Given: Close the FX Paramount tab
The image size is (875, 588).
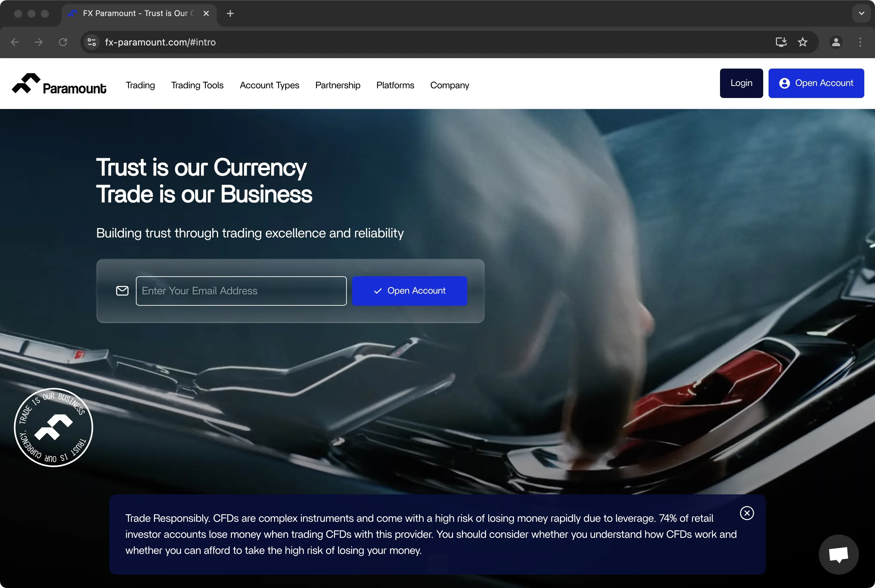Looking at the screenshot, I should [x=206, y=13].
